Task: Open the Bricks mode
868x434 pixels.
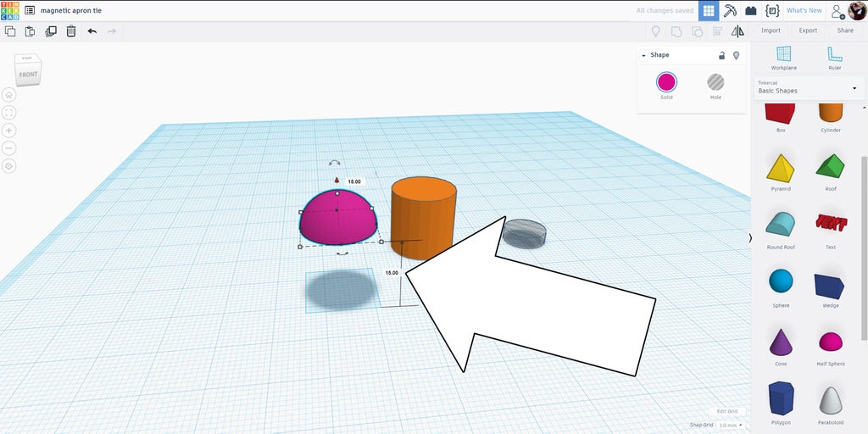Action: [x=751, y=10]
